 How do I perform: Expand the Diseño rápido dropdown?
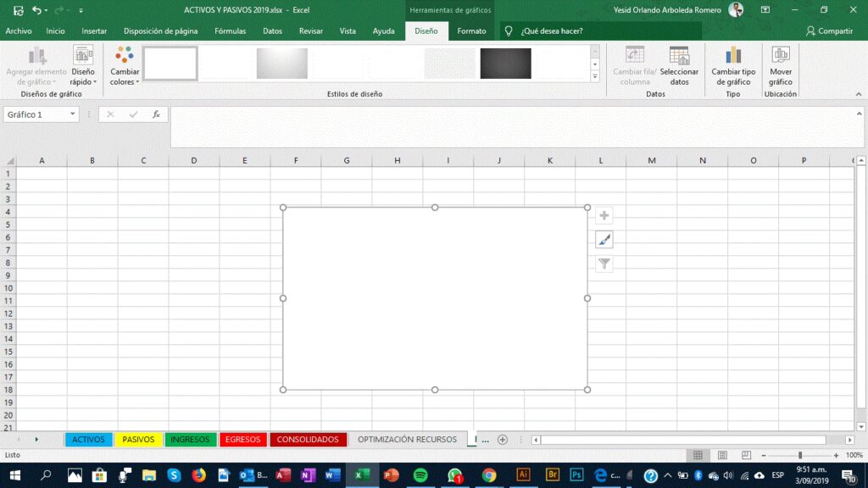coord(83,66)
